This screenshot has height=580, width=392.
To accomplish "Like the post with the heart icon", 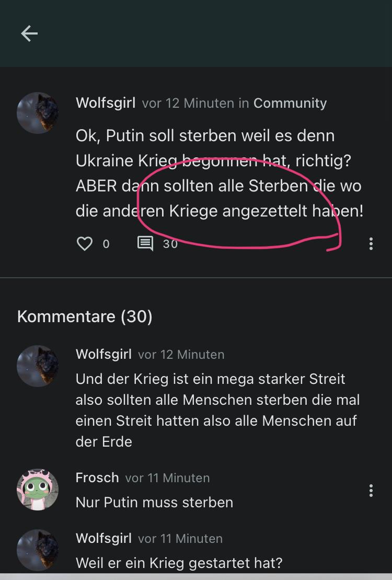I will [85, 244].
